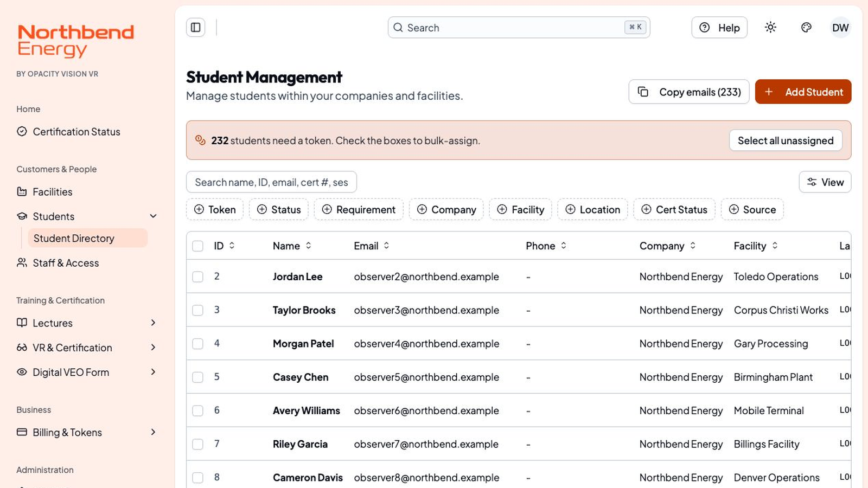The height and width of the screenshot is (488, 868).
Task: Open the View options button
Action: point(825,182)
